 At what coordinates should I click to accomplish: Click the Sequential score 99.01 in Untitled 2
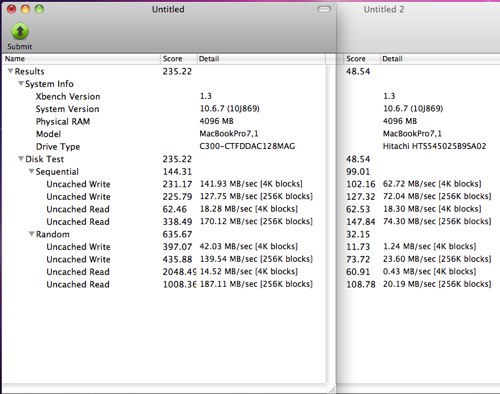coord(358,172)
